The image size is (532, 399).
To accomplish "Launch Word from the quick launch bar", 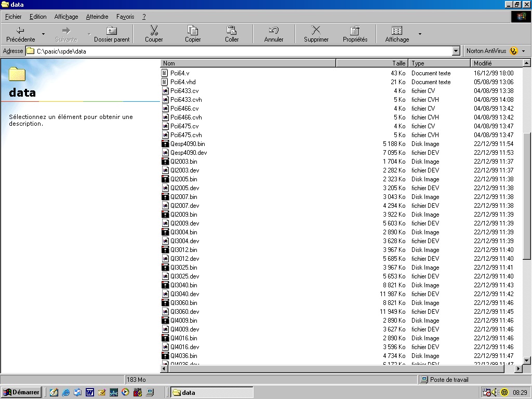I will [x=89, y=393].
